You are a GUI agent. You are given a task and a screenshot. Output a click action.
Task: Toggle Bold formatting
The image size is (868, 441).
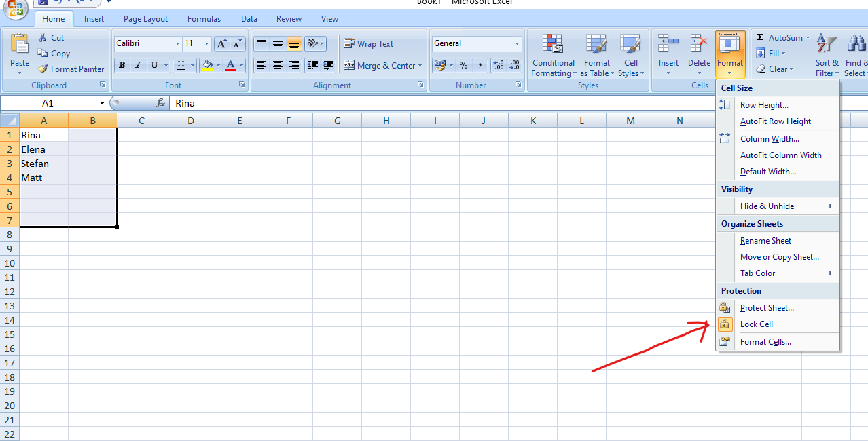point(122,66)
